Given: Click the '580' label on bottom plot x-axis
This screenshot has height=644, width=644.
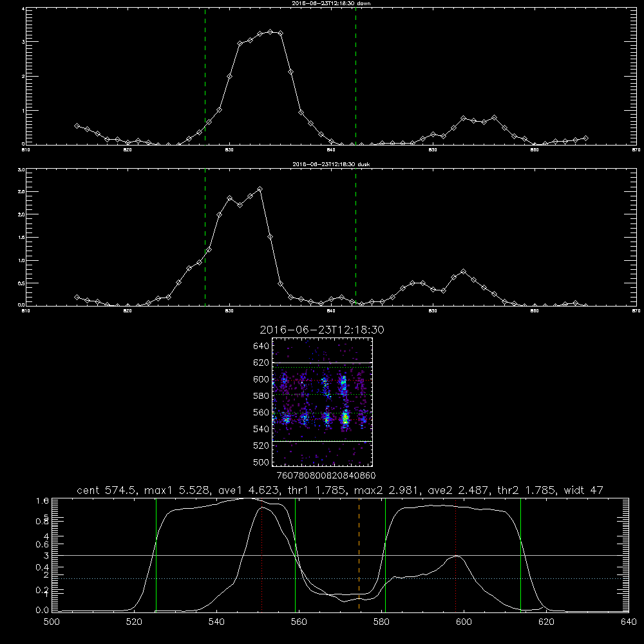Looking at the screenshot, I should click(x=381, y=622).
